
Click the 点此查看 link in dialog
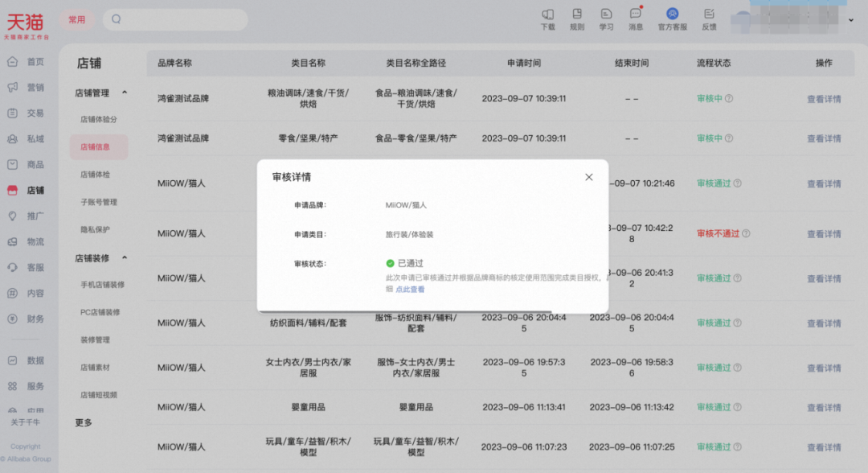pos(410,290)
